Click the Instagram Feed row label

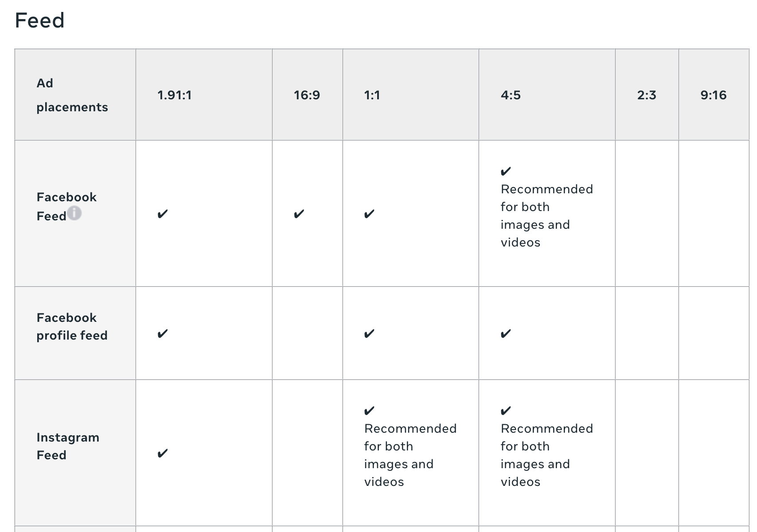(68, 446)
